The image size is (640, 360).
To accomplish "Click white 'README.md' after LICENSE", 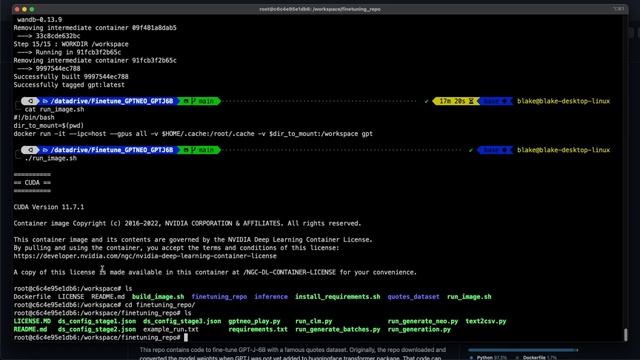I will tap(108, 297).
